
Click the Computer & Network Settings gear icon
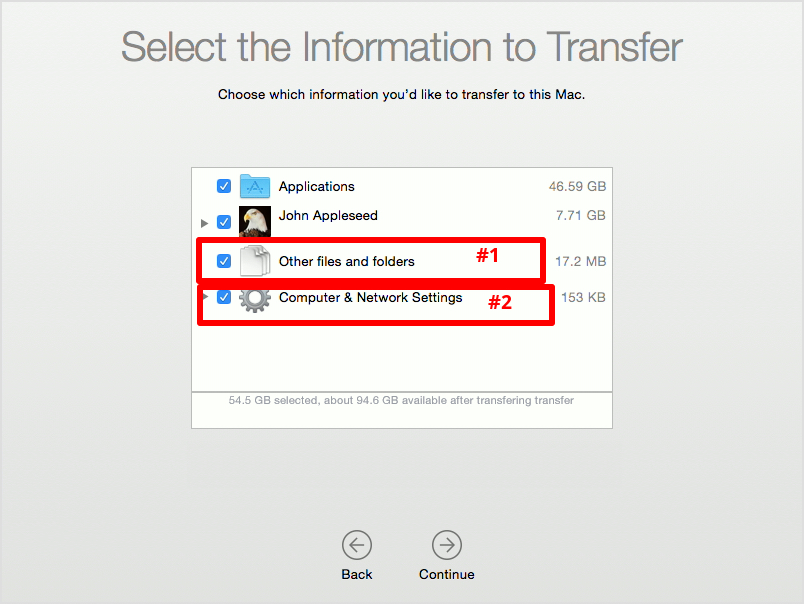click(x=255, y=300)
